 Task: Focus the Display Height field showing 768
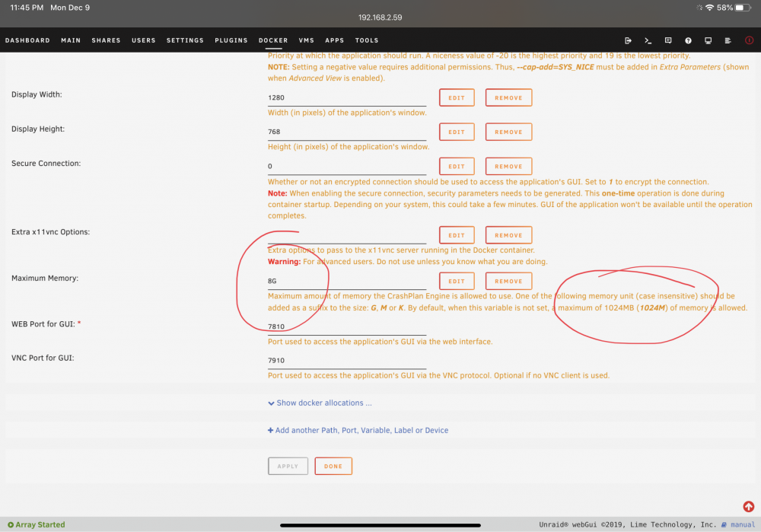(x=347, y=132)
